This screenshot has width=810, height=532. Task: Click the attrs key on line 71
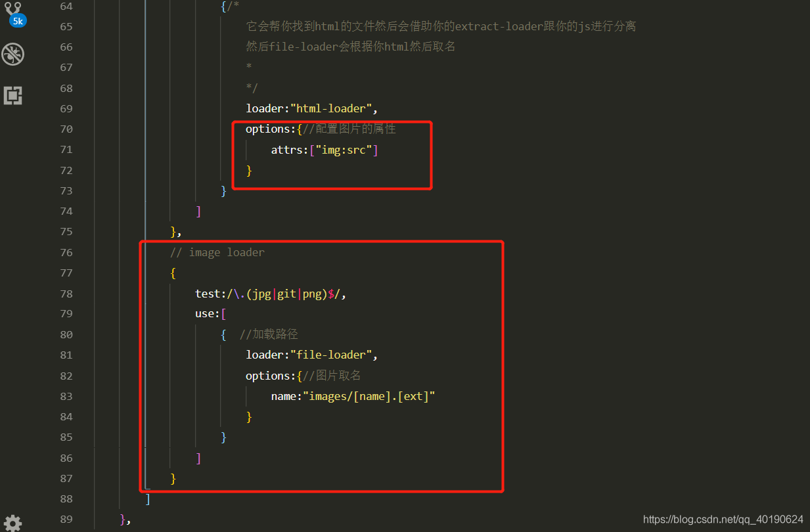coord(286,150)
